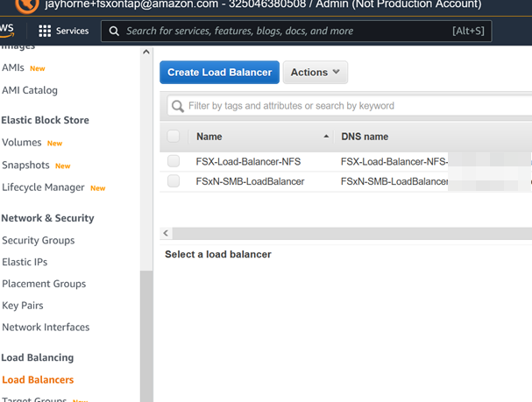
Task: Go to Volumes in the sidebar
Action: point(22,143)
